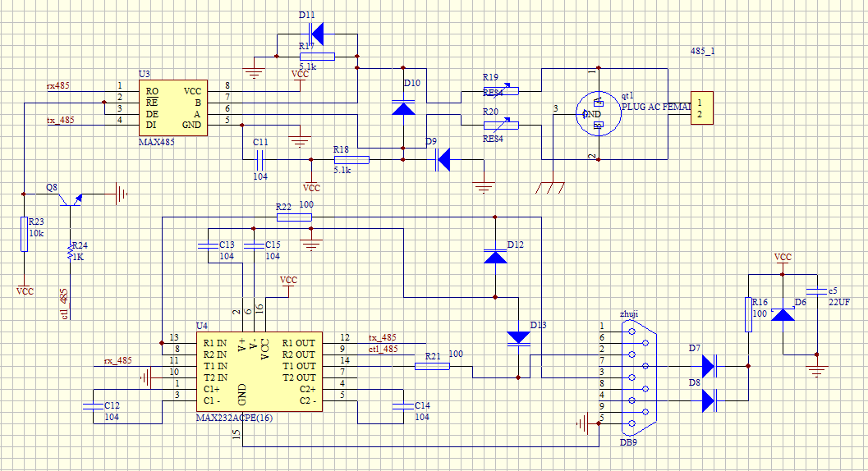Screen dimensions: 868x471
Task: Click ctl_485 net label at R2 OUT
Action: pos(383,350)
